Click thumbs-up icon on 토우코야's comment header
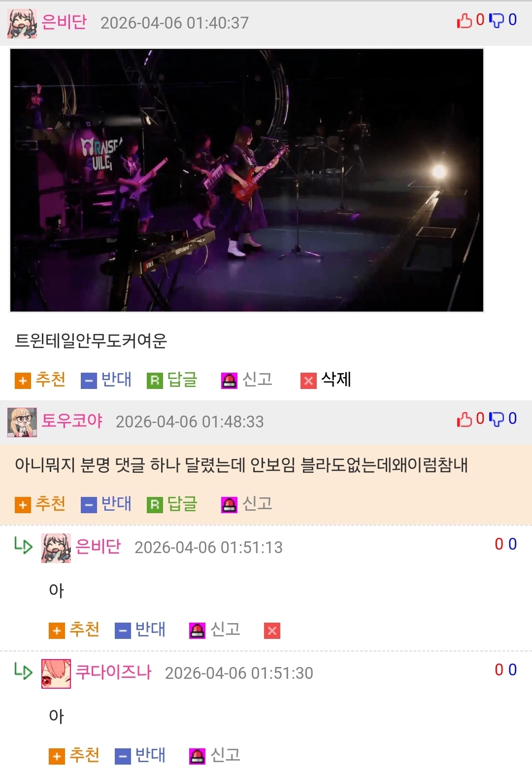The width and height of the screenshot is (532, 772). pos(464,419)
